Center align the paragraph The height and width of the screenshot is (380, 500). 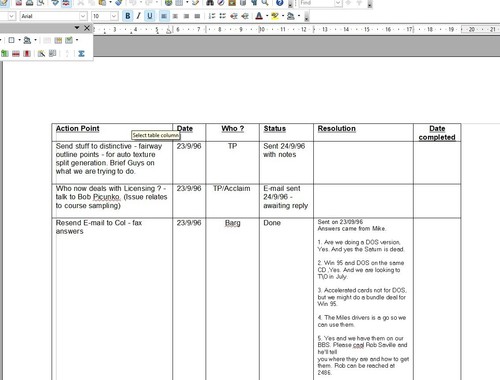[x=175, y=16]
